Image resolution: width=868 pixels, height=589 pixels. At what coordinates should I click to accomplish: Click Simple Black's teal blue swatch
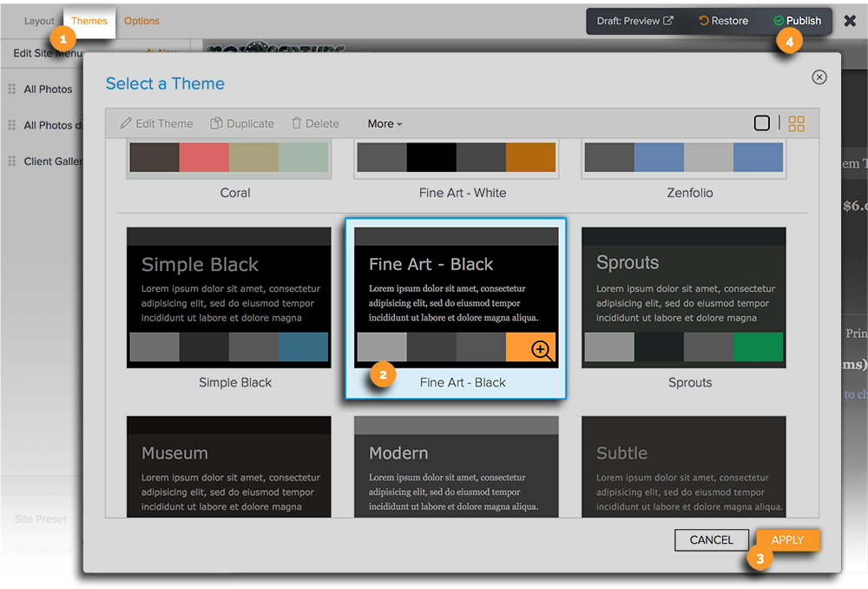point(303,347)
